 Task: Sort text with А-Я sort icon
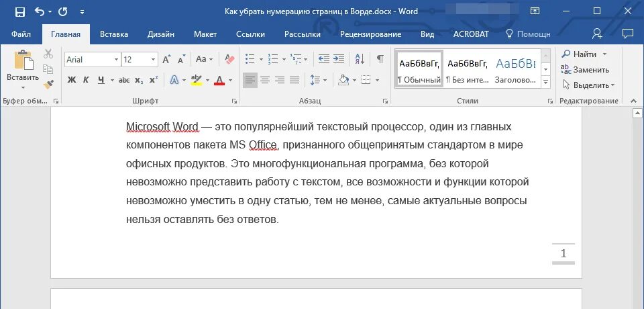click(360, 59)
